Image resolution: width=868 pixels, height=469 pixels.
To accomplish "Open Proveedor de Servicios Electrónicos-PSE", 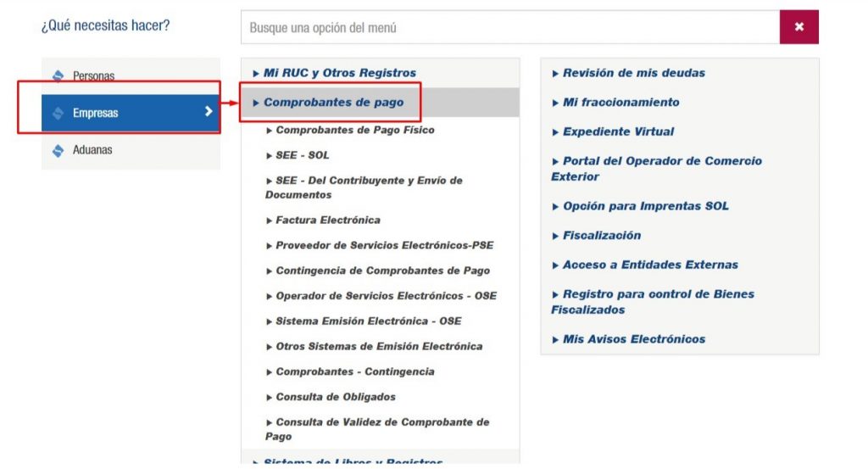I will coord(380,245).
